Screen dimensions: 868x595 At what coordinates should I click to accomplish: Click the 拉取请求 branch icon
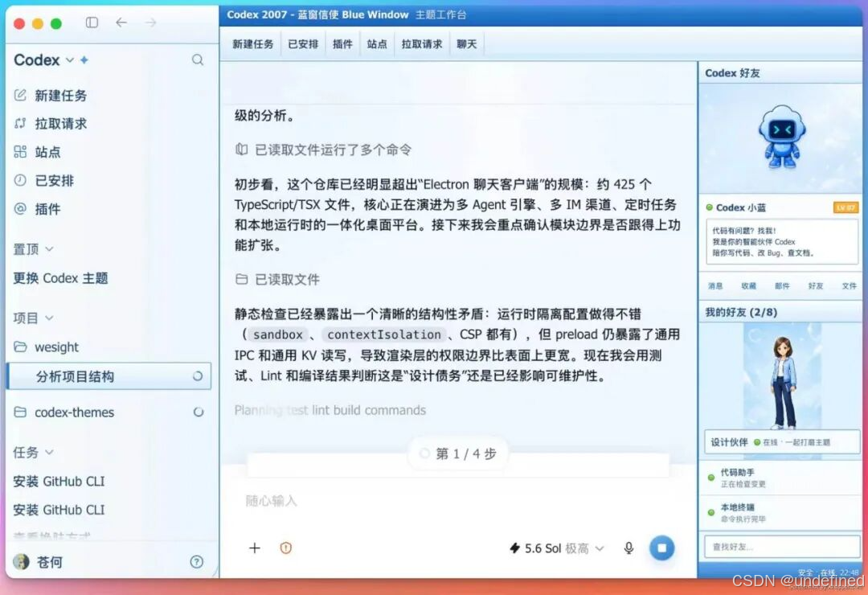(x=20, y=123)
